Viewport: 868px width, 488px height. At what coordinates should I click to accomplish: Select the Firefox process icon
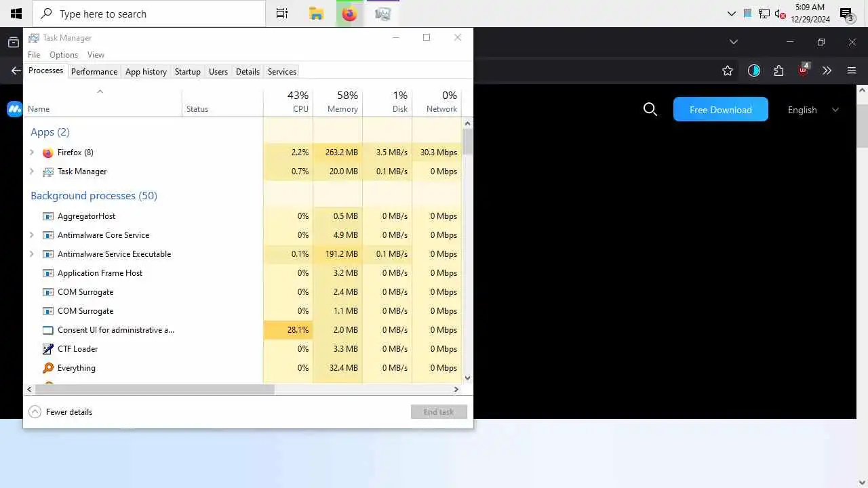coord(47,152)
